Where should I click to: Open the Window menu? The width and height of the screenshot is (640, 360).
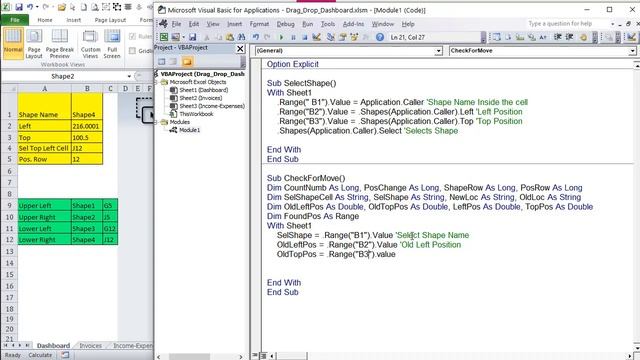coord(383,24)
